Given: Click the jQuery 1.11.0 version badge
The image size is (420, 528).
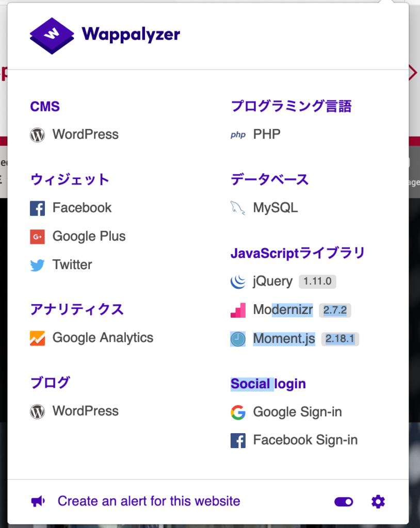Looking at the screenshot, I should 317,281.
